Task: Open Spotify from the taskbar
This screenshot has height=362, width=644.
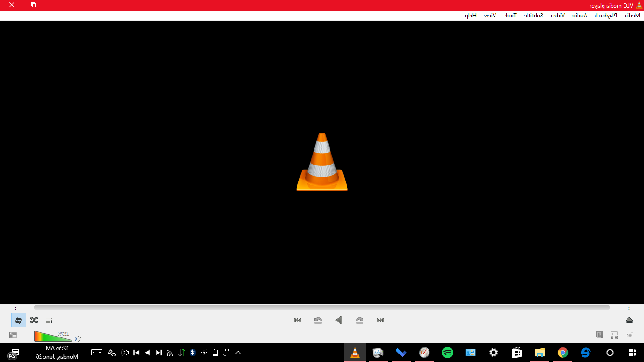Action: [446, 353]
